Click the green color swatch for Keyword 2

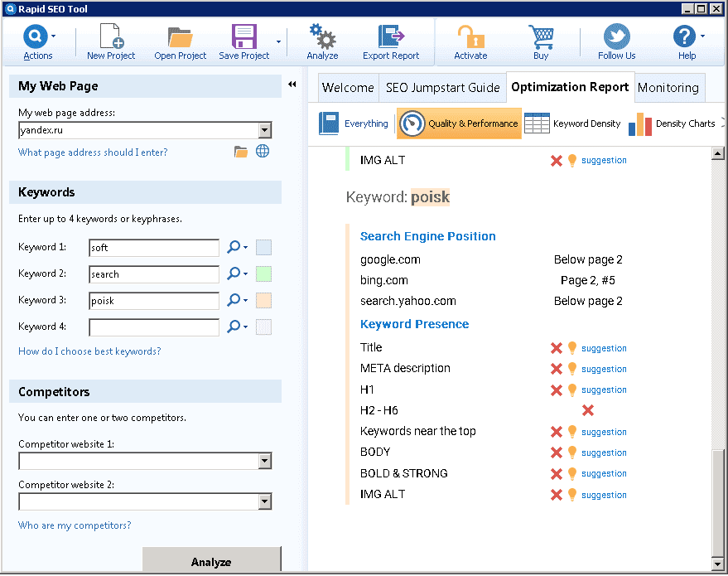(263, 274)
